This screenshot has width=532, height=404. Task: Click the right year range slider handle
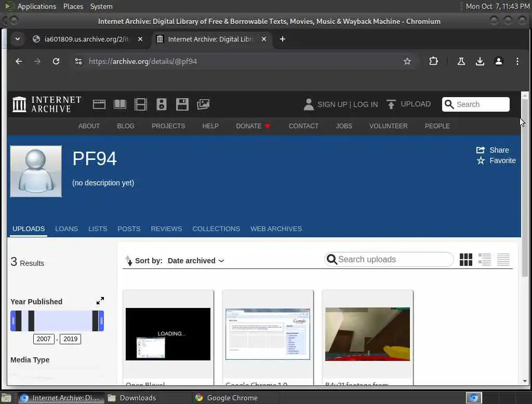(x=101, y=321)
